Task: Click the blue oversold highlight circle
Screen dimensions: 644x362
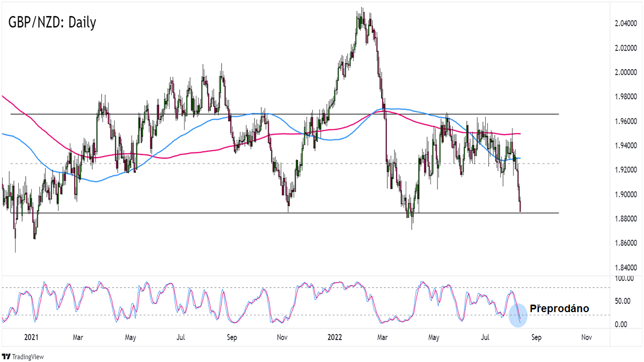Action: (x=518, y=315)
